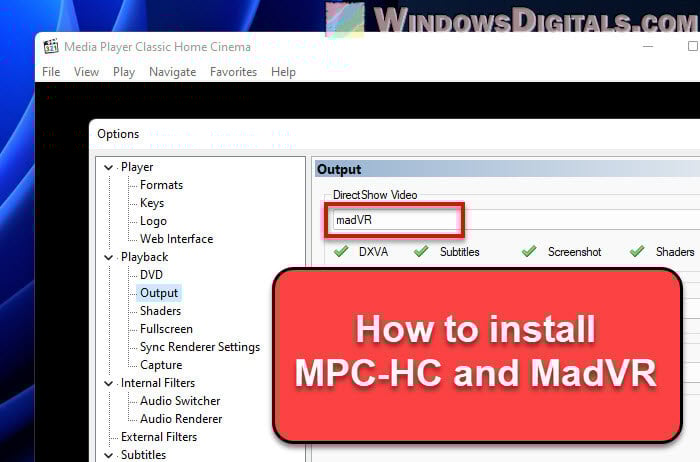700x462 pixels.
Task: Click the Shaders feature label beside Screenshot
Action: 675,252
